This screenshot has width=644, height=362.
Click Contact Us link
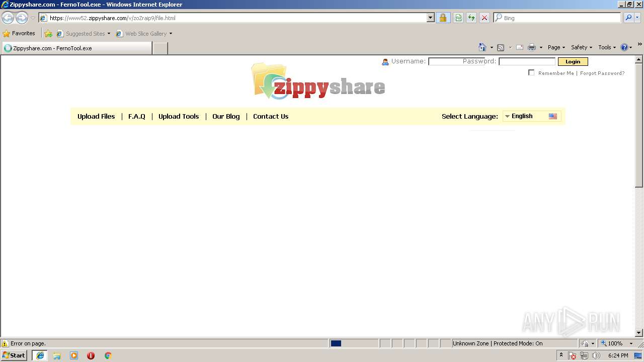coord(271,116)
